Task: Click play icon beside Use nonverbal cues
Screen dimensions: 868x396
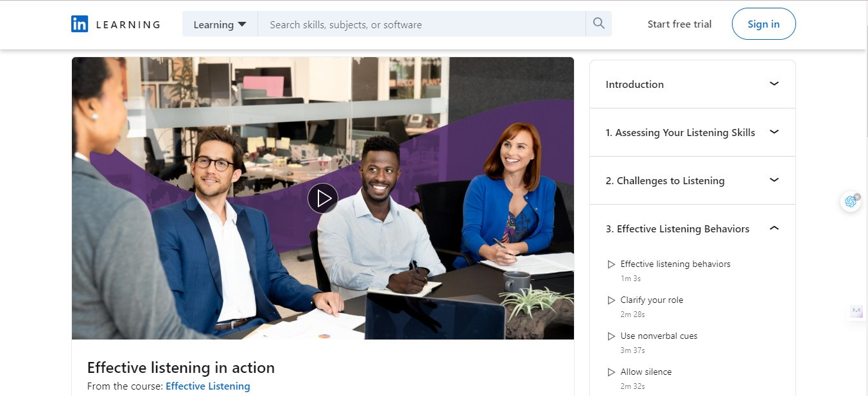Action: click(x=611, y=336)
